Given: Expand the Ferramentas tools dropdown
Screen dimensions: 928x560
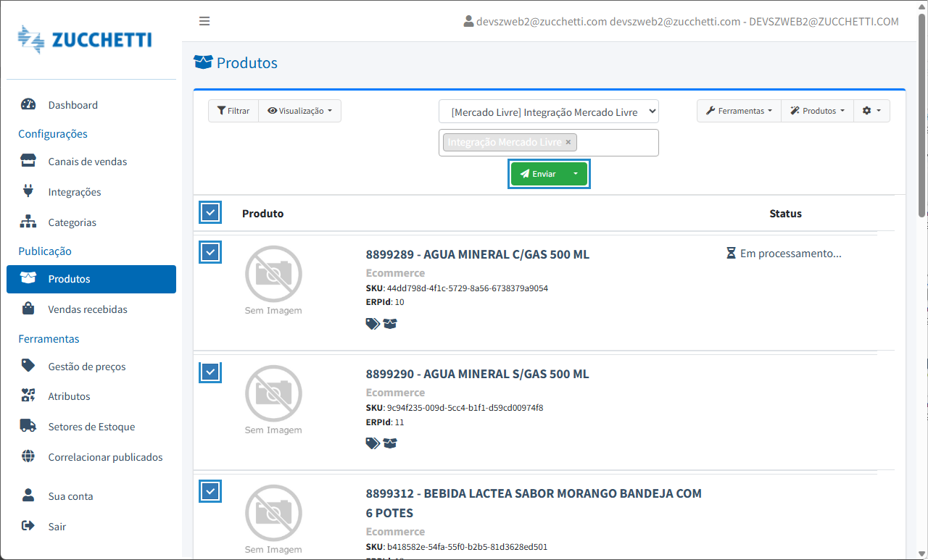Looking at the screenshot, I should click(x=738, y=111).
